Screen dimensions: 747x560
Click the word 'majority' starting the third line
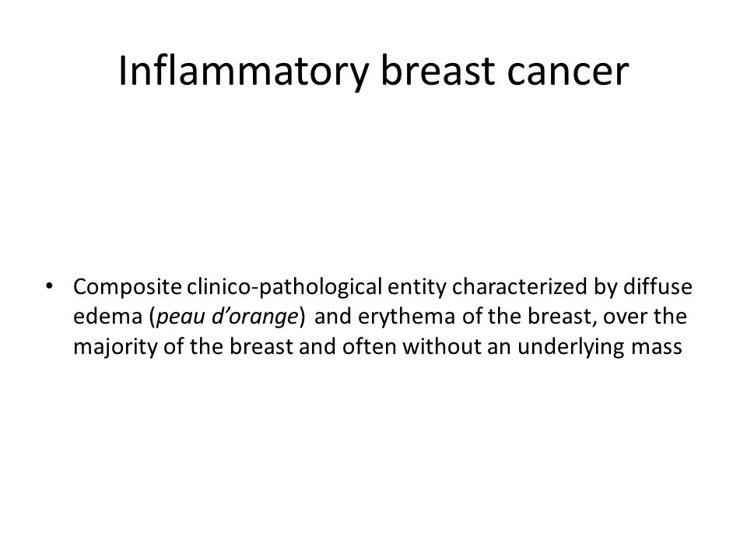coord(115,347)
